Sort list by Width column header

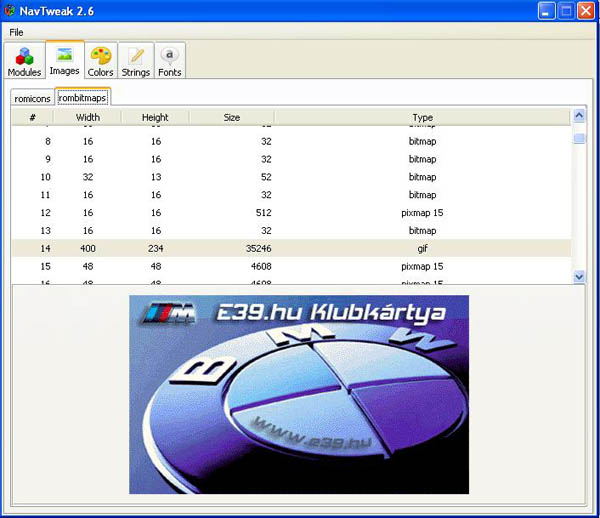[x=88, y=117]
